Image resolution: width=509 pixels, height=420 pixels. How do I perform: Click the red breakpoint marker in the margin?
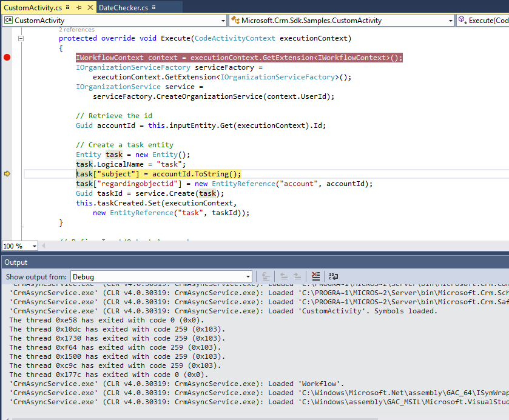[7, 58]
